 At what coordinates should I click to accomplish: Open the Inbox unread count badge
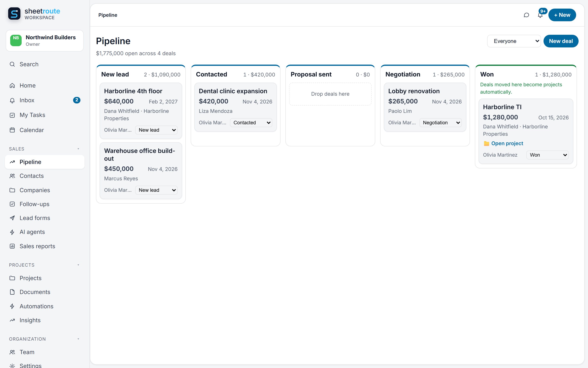coord(77,100)
